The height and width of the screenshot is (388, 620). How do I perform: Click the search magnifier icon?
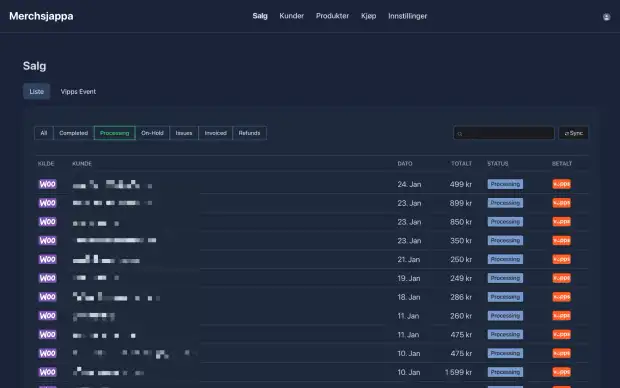click(x=460, y=134)
